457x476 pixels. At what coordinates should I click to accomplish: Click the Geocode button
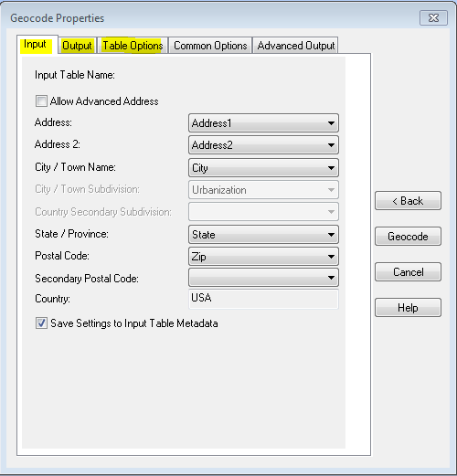tap(408, 237)
